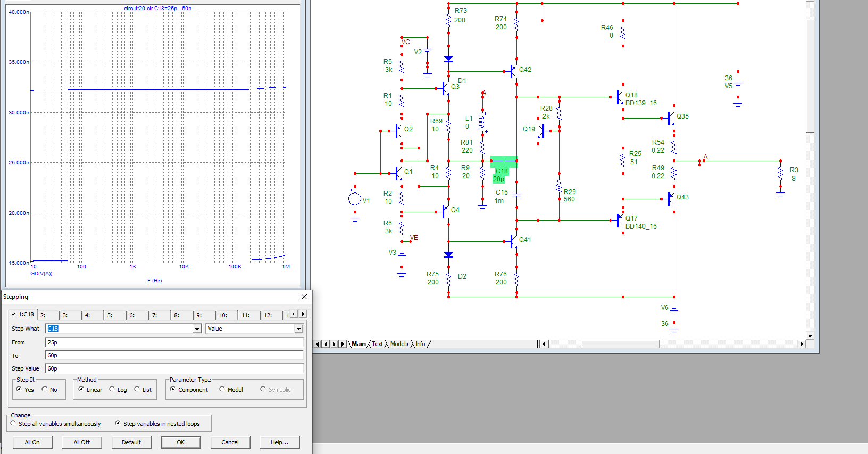Open Help from the Stepping dialog
868x454 pixels.
[280, 442]
